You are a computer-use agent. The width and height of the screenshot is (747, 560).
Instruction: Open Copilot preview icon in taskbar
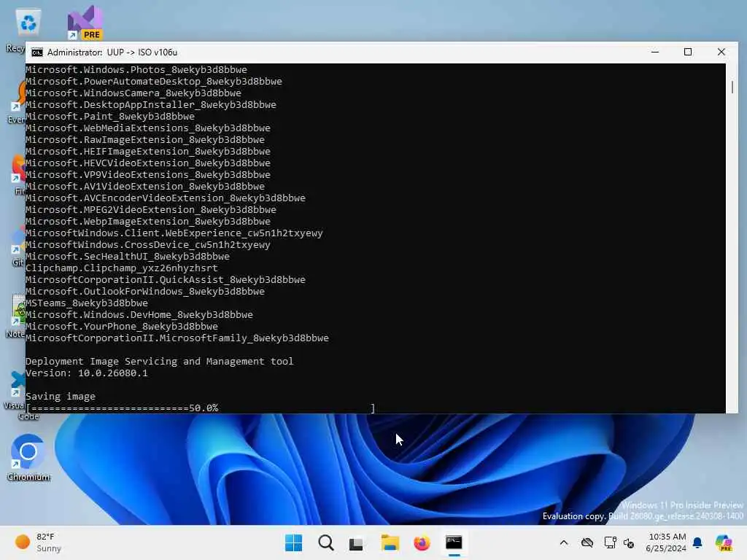coord(724,542)
